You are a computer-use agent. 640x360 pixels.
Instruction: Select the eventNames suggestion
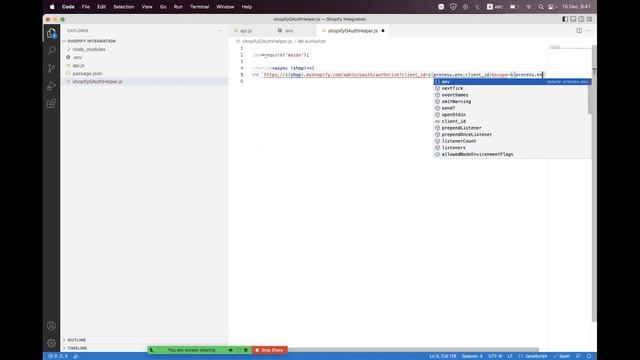tap(512, 95)
